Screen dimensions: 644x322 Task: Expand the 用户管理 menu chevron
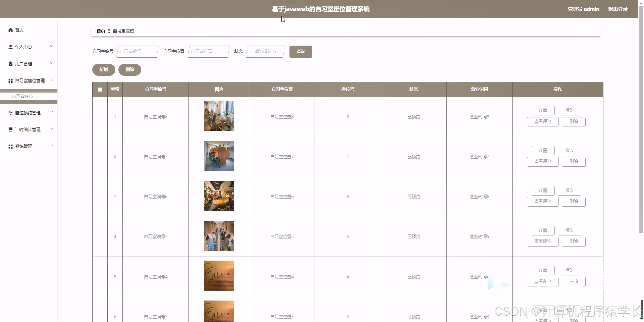click(52, 63)
